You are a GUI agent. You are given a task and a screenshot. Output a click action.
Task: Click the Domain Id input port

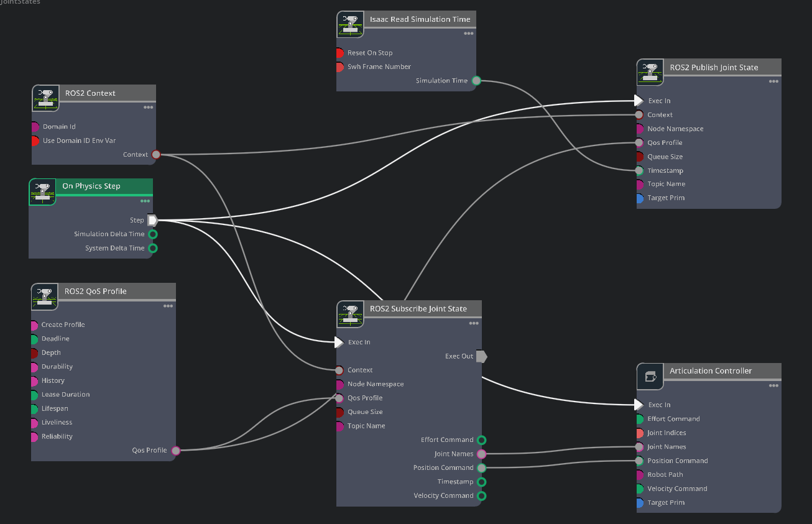35,127
